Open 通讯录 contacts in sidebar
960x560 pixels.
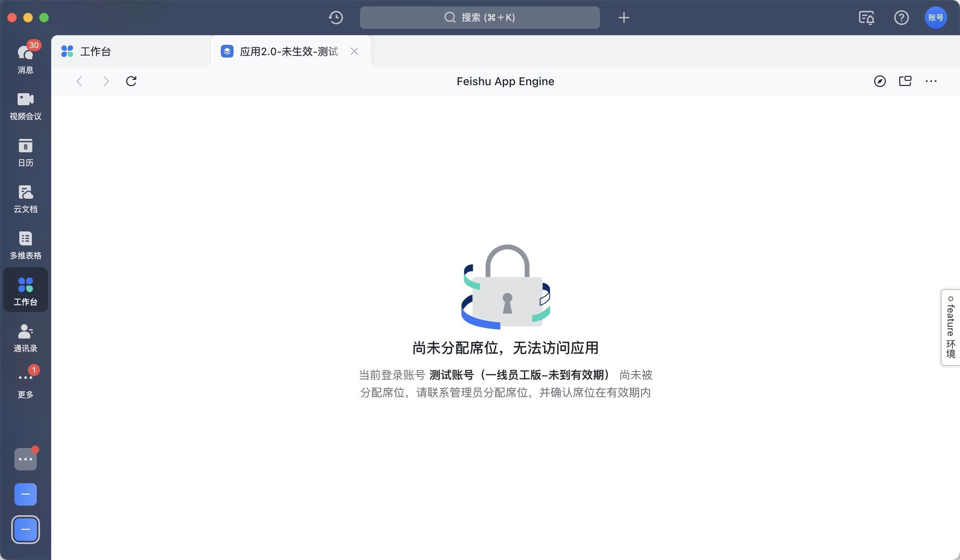[x=25, y=338]
